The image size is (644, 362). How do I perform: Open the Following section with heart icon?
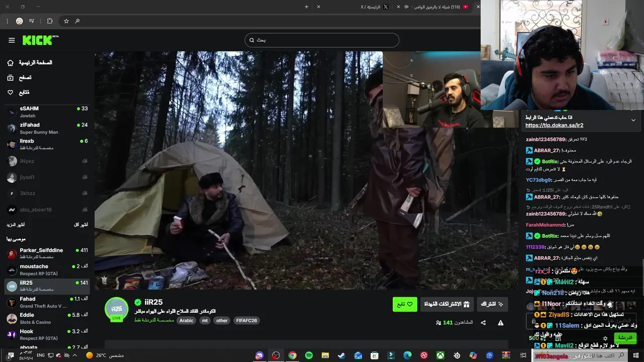18,93
